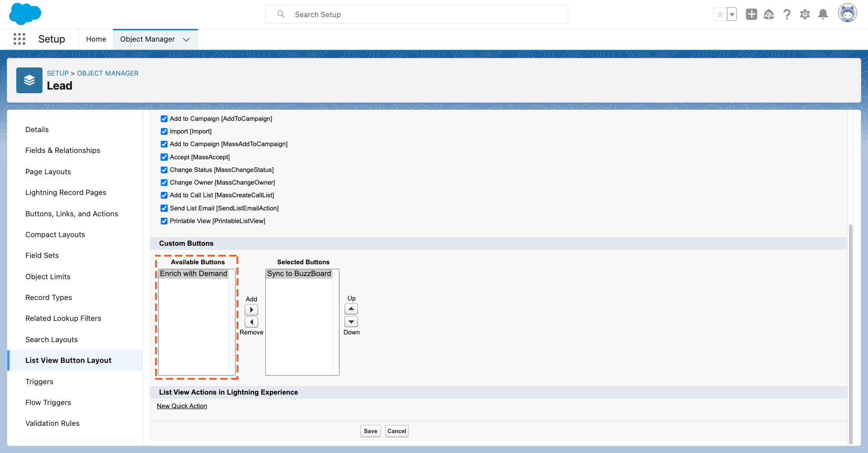Click the New Quick Action link

tap(182, 406)
